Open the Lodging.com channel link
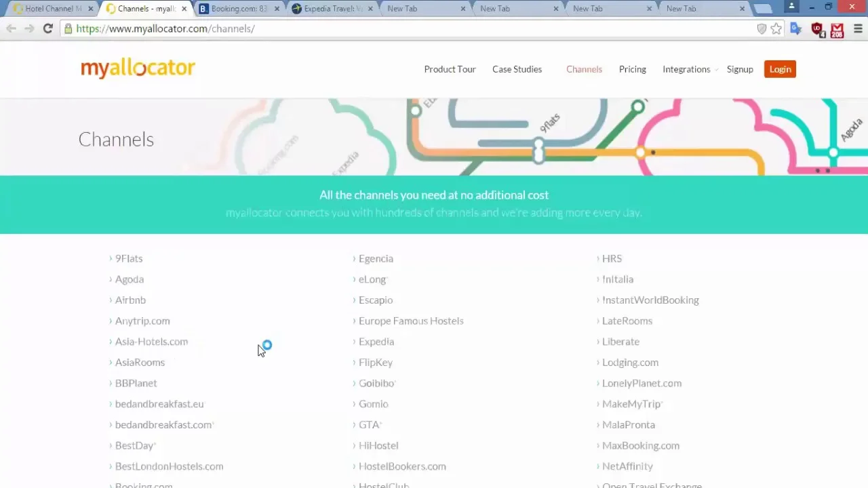The image size is (868, 488). (x=630, y=362)
